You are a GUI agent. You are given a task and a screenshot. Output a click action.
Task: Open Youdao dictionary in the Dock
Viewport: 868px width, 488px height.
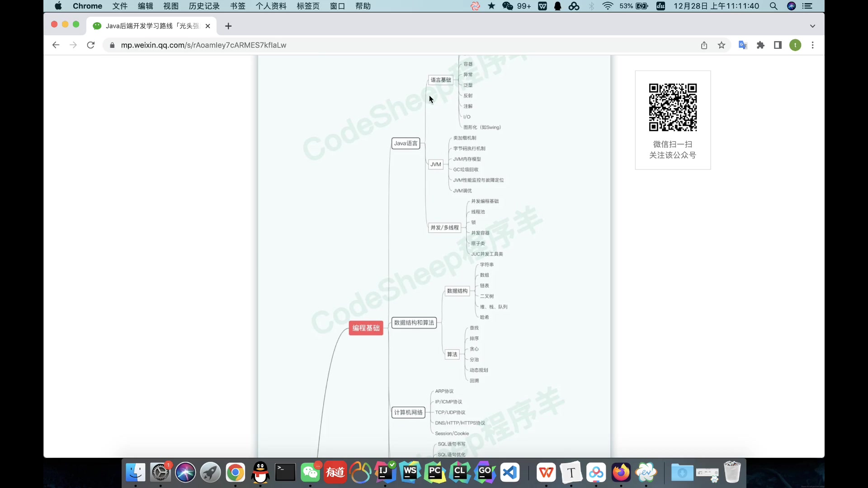[x=335, y=473]
